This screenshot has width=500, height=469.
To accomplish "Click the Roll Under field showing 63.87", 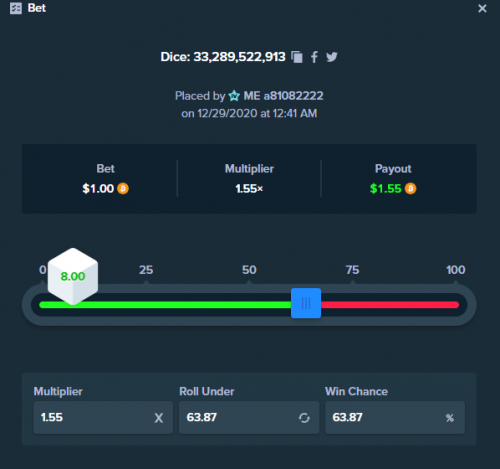I will coord(249,418).
